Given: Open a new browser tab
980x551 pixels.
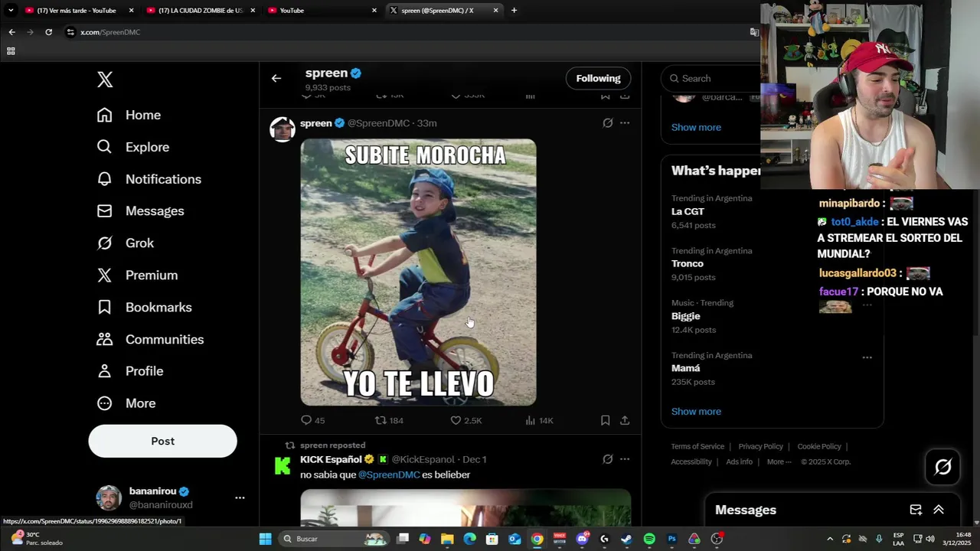Looking at the screenshot, I should [514, 10].
